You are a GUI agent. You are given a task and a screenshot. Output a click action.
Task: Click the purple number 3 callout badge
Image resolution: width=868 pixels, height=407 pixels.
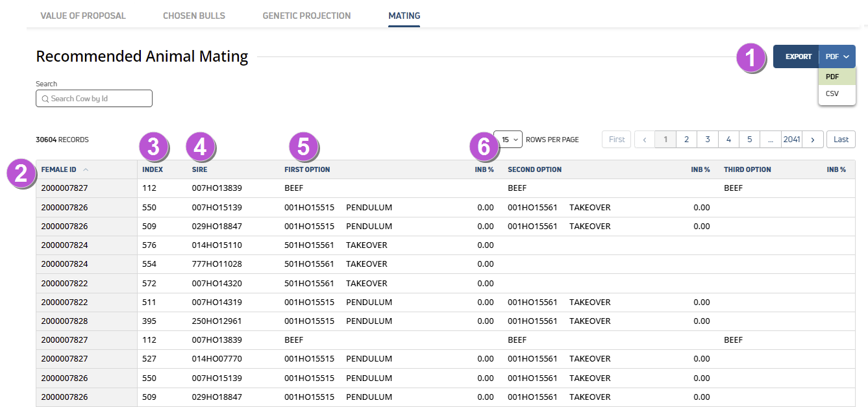point(154,147)
